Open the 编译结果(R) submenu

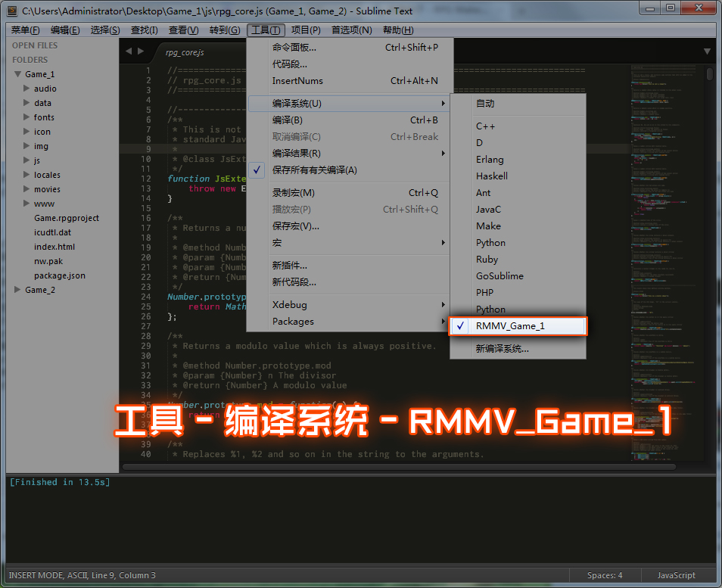[349, 154]
